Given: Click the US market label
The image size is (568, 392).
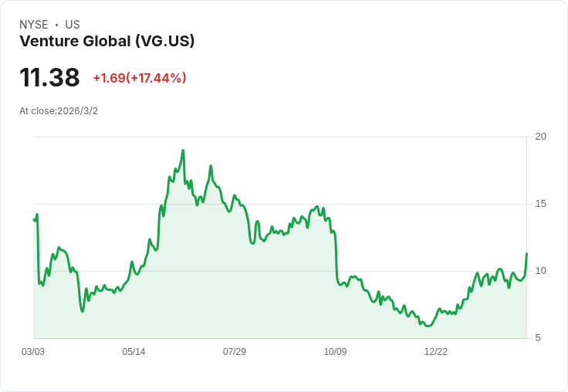Looking at the screenshot, I should click(73, 25).
